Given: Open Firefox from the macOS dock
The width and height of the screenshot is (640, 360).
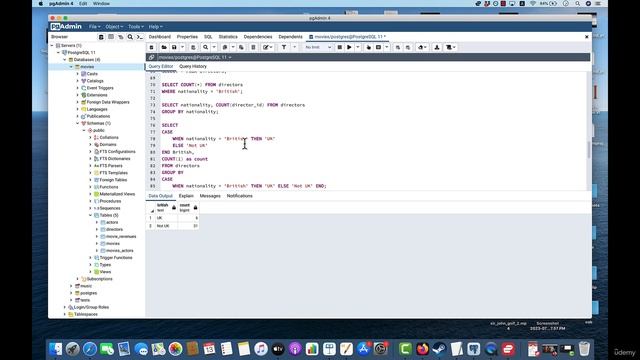Looking at the screenshot, I should (x=422, y=349).
